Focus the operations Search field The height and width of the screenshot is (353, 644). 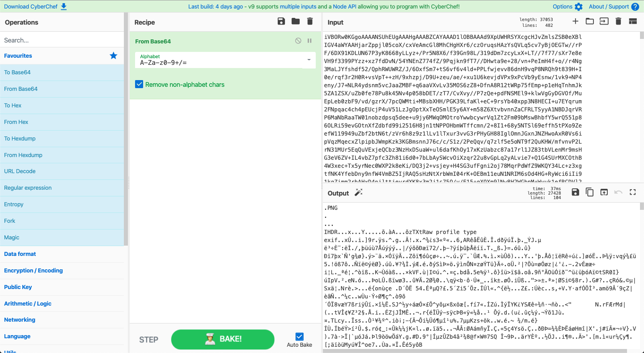62,40
